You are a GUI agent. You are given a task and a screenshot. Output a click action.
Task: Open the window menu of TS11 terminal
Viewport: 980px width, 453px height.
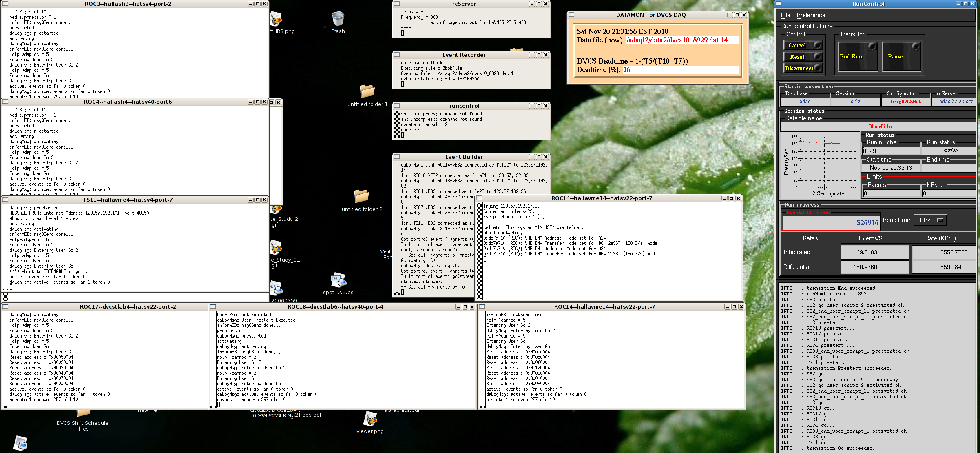tap(5, 200)
